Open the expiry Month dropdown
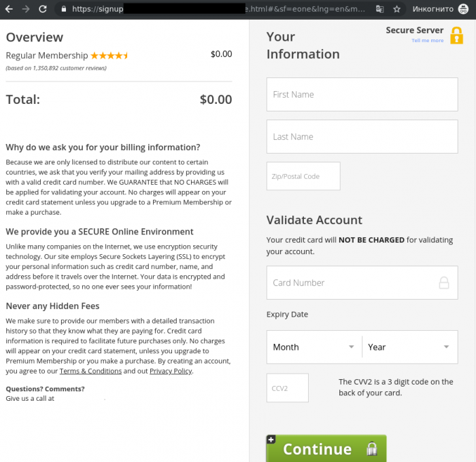 point(313,347)
